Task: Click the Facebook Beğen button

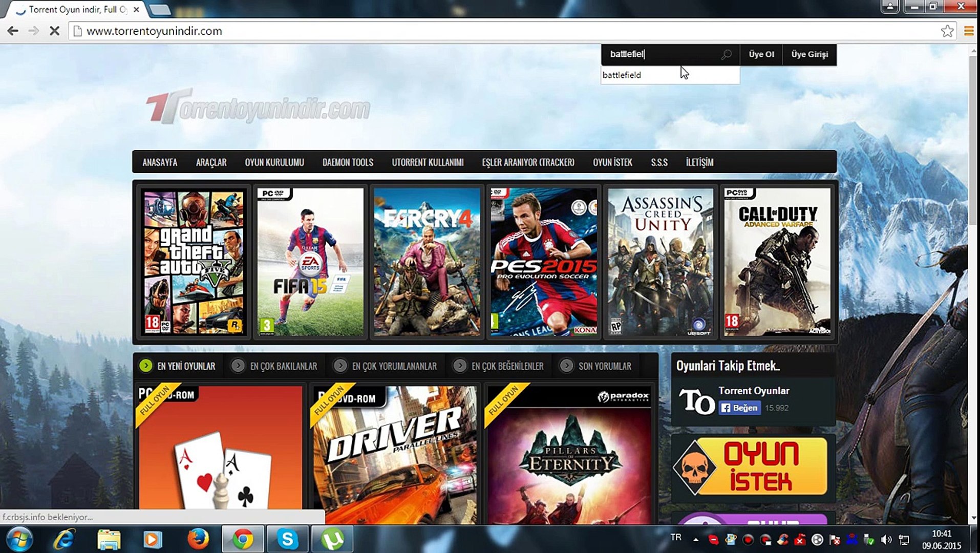Action: pos(740,408)
